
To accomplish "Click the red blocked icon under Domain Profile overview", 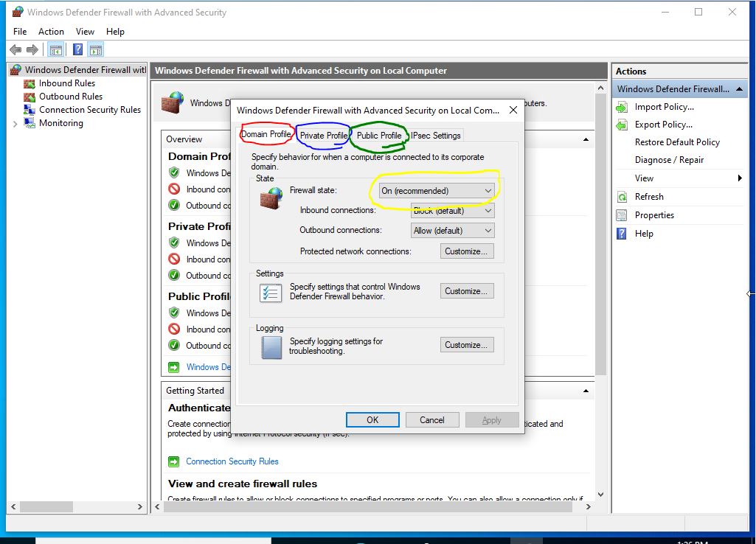I will click(x=174, y=189).
